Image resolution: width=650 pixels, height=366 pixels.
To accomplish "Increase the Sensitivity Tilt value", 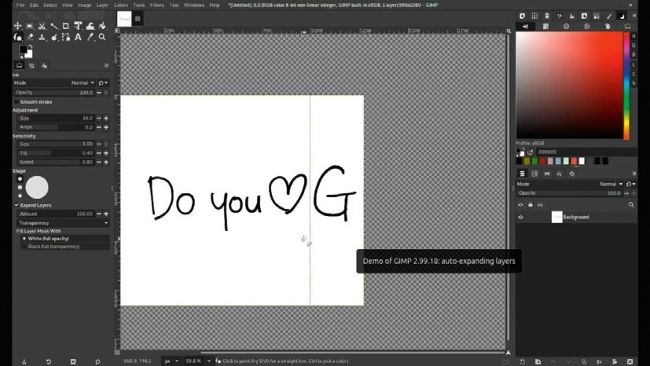I will pos(106,153).
